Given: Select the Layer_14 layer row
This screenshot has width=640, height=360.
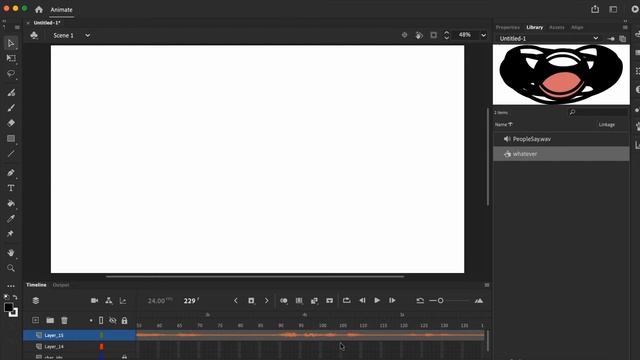Looking at the screenshot, I should (x=79, y=347).
